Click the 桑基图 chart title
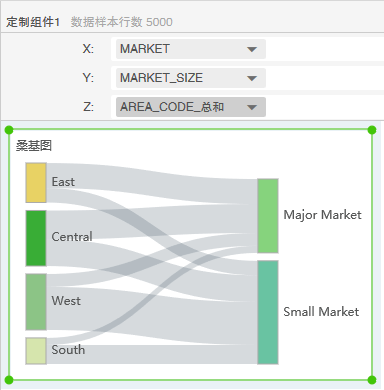The height and width of the screenshot is (390, 384). [x=34, y=146]
